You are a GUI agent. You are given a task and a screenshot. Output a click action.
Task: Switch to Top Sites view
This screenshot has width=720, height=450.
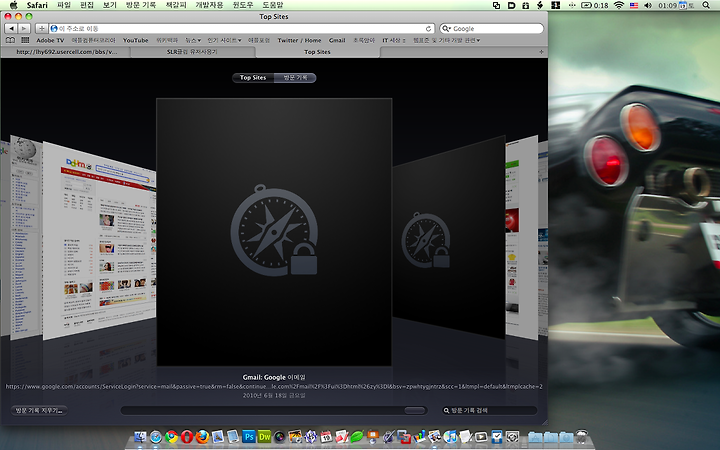tap(253, 78)
